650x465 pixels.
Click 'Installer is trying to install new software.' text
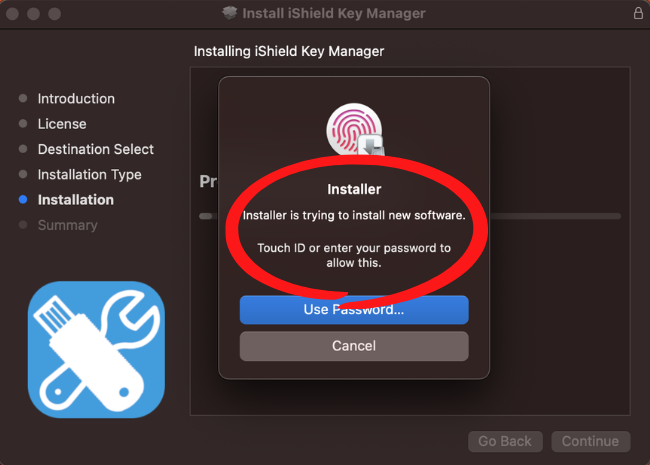click(354, 216)
